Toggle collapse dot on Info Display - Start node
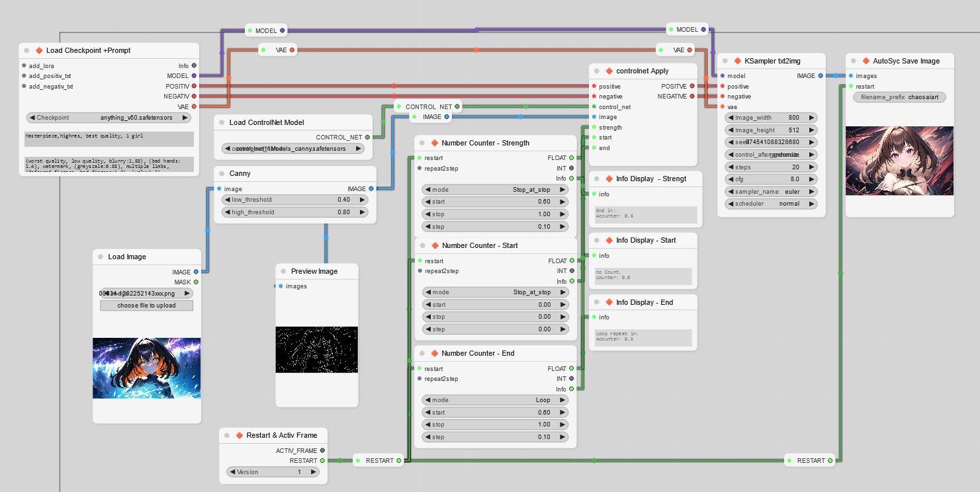 [x=596, y=241]
